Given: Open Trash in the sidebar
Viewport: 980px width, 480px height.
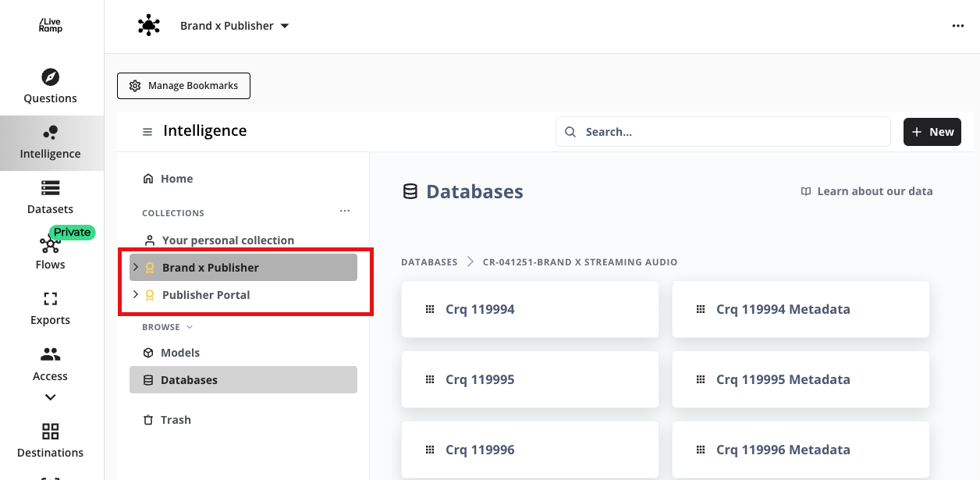Looking at the screenshot, I should [175, 420].
